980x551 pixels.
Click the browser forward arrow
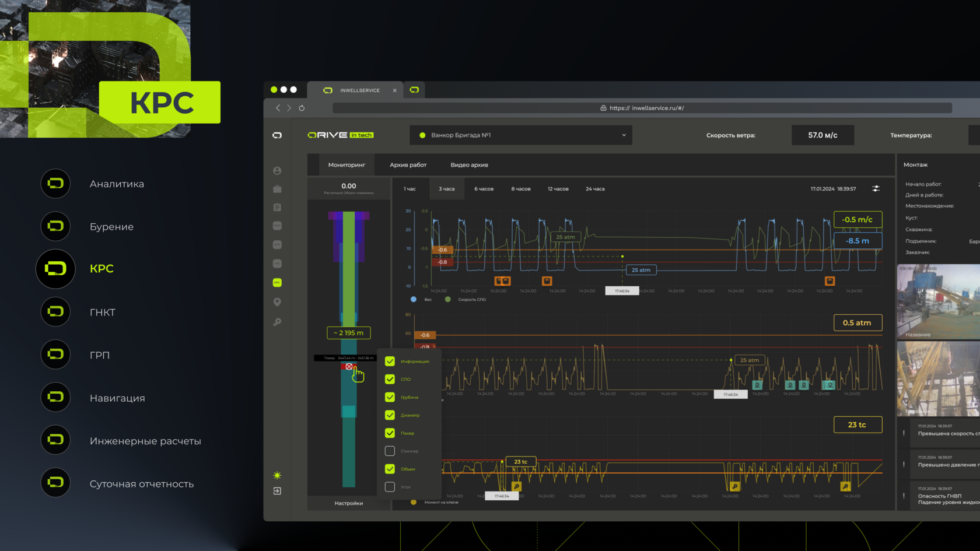point(289,108)
